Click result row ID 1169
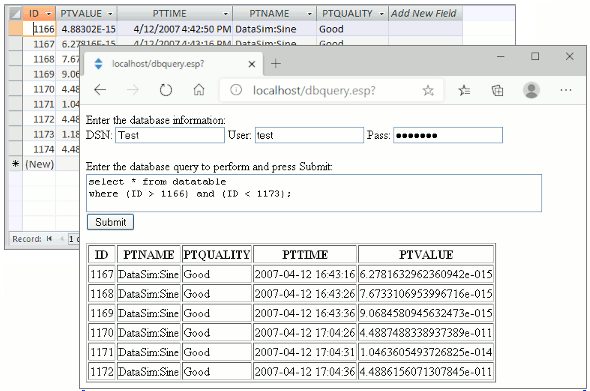Screen dimensions: 590x391 [102, 313]
